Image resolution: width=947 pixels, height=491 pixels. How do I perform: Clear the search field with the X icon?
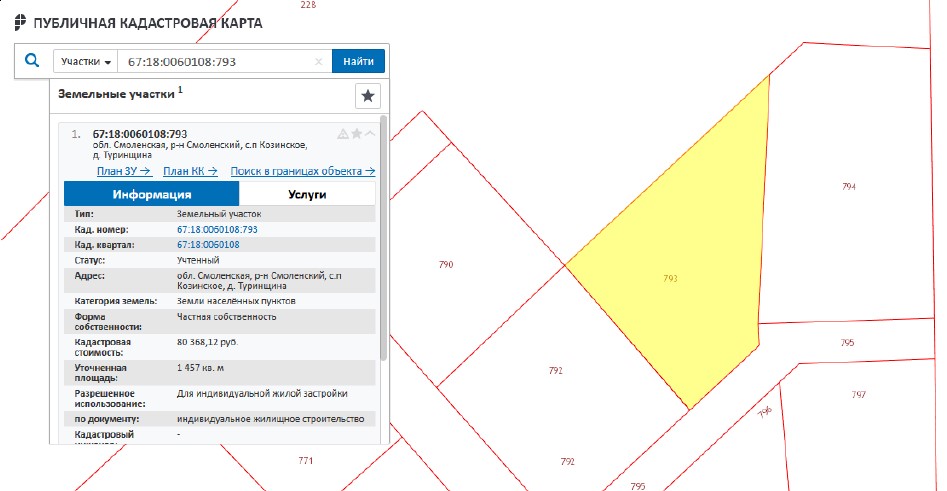319,62
